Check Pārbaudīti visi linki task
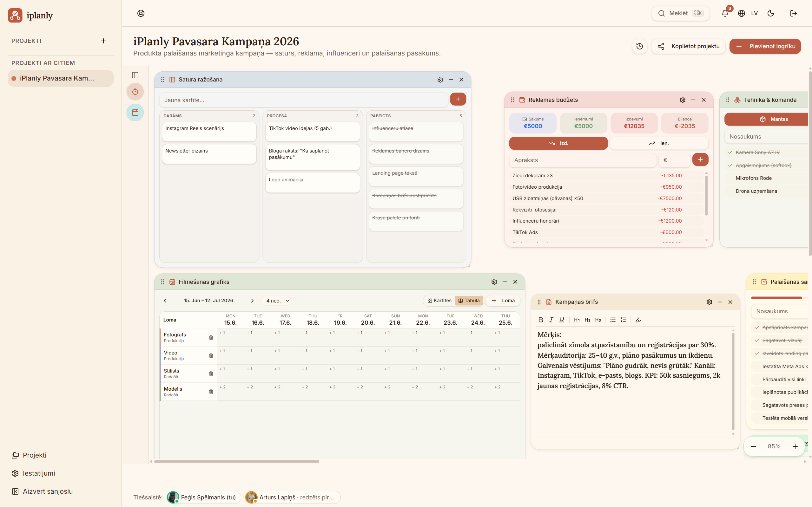Image resolution: width=812 pixels, height=507 pixels. click(x=757, y=380)
